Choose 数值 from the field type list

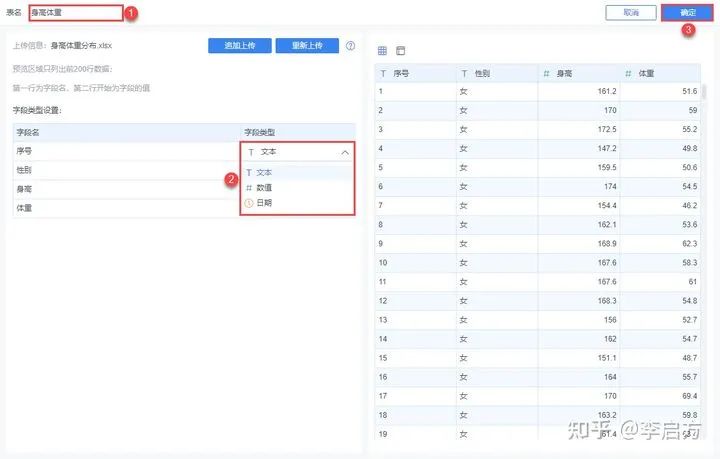coord(298,188)
